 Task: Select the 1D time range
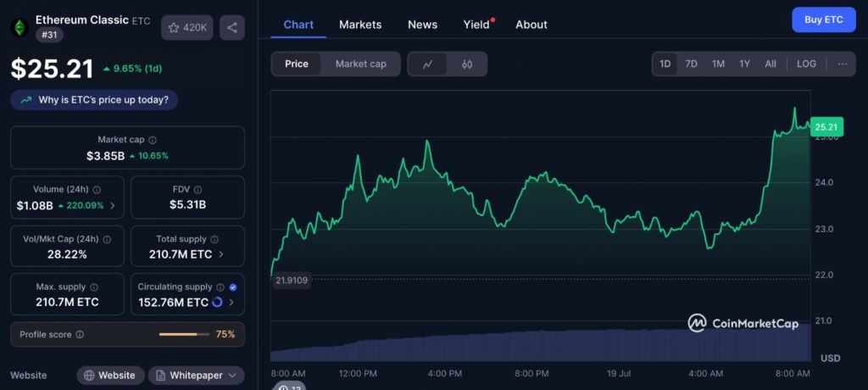click(665, 64)
